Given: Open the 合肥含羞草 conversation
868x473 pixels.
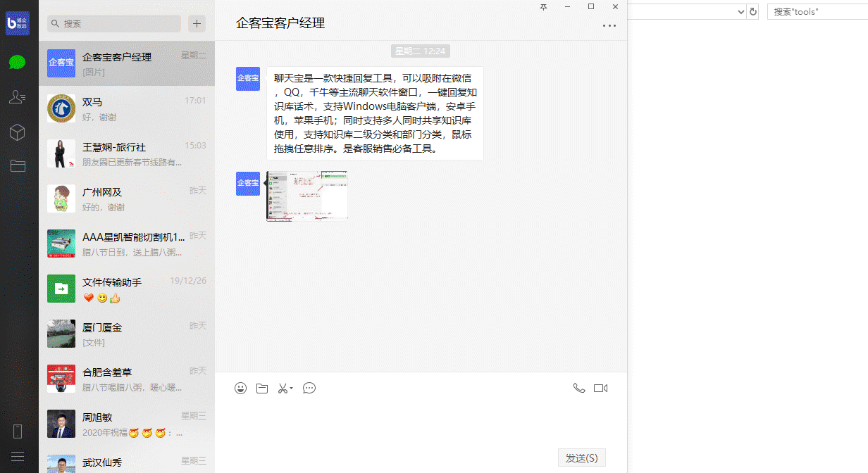Looking at the screenshot, I should click(127, 379).
